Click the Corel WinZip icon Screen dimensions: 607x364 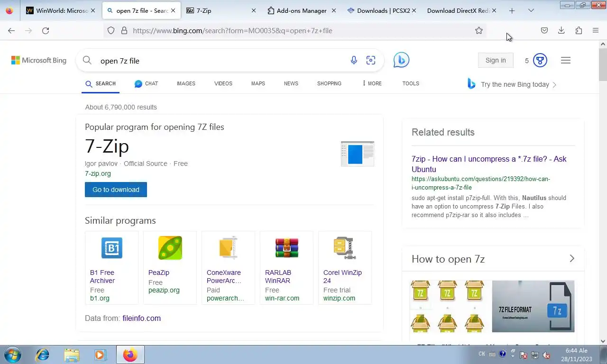click(x=345, y=248)
